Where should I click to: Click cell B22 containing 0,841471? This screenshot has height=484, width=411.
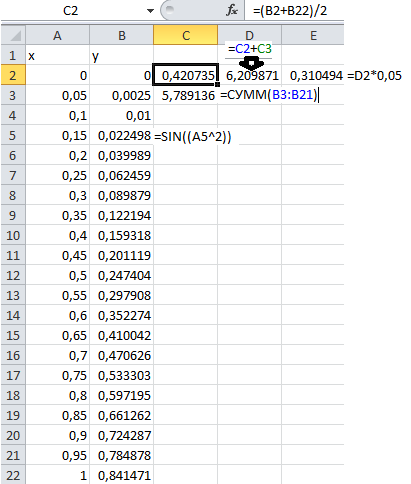click(x=122, y=475)
